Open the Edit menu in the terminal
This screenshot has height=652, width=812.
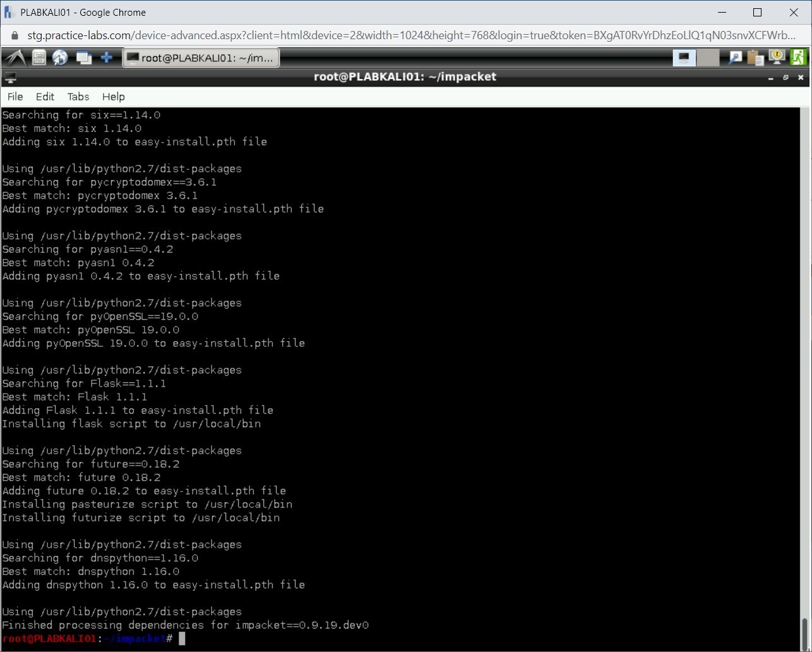coord(45,97)
